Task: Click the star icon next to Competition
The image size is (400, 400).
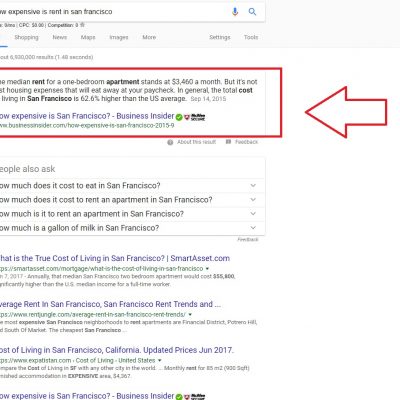Action: tap(82, 25)
